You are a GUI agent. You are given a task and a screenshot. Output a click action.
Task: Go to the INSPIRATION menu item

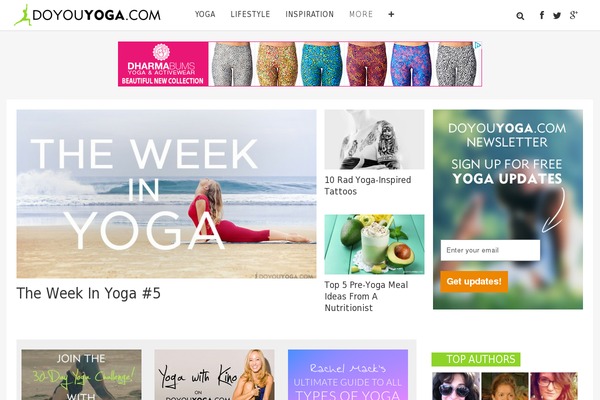[310, 14]
